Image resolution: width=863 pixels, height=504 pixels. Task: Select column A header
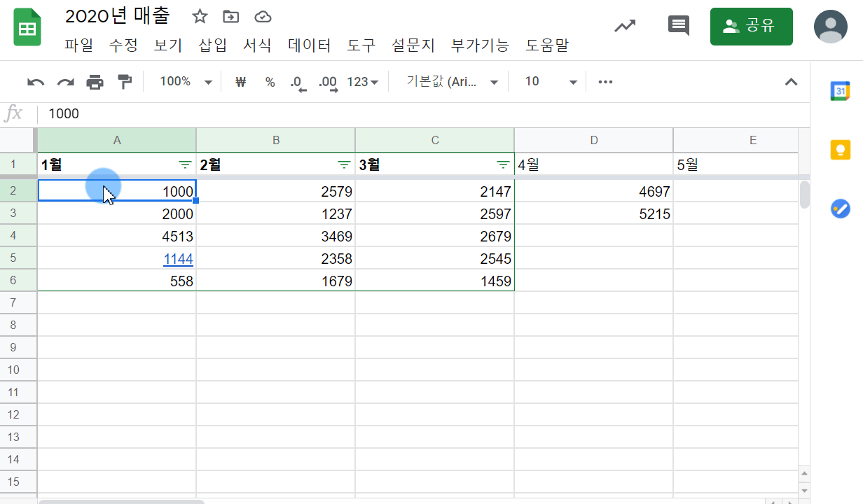pyautogui.click(x=117, y=141)
